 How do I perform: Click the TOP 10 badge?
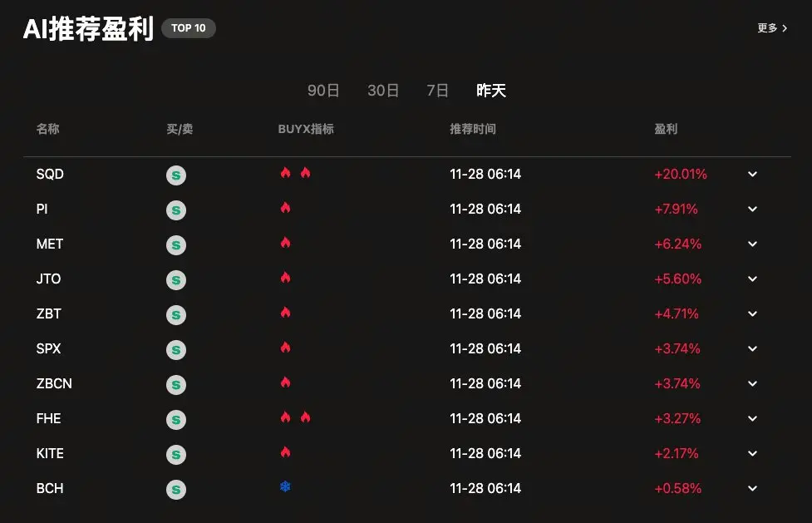pos(188,28)
